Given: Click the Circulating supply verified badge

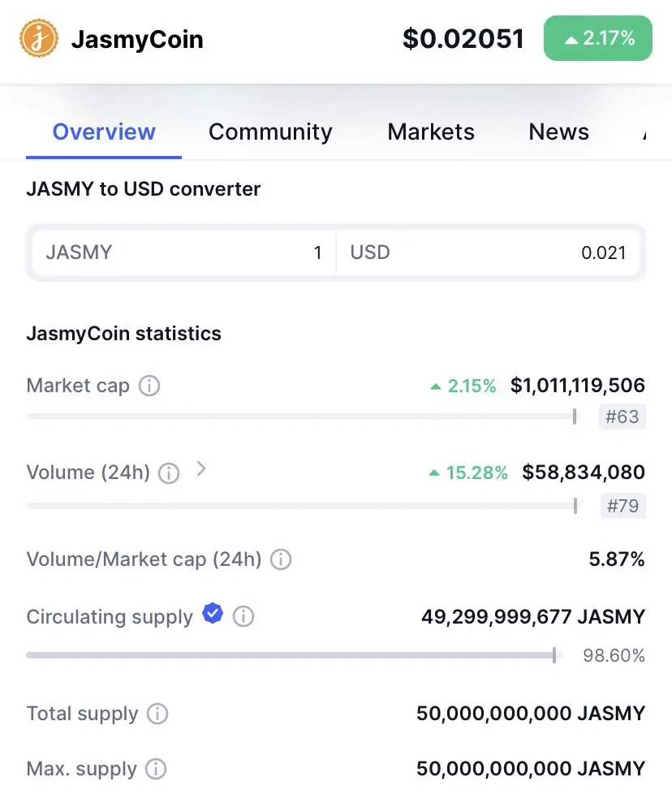Looking at the screenshot, I should tap(213, 613).
